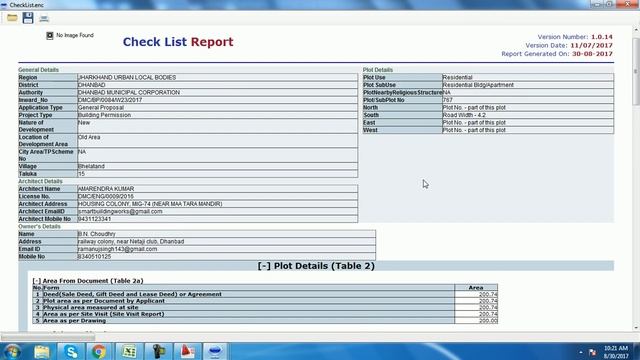Click the owner Mobile No 8340510125
This screenshot has height=360, width=640.
94,257
